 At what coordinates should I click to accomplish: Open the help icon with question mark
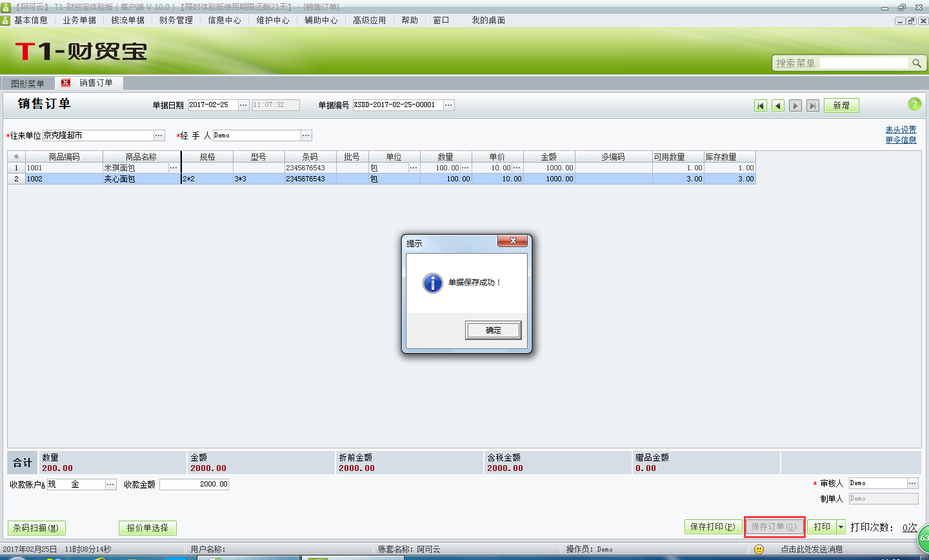(915, 105)
